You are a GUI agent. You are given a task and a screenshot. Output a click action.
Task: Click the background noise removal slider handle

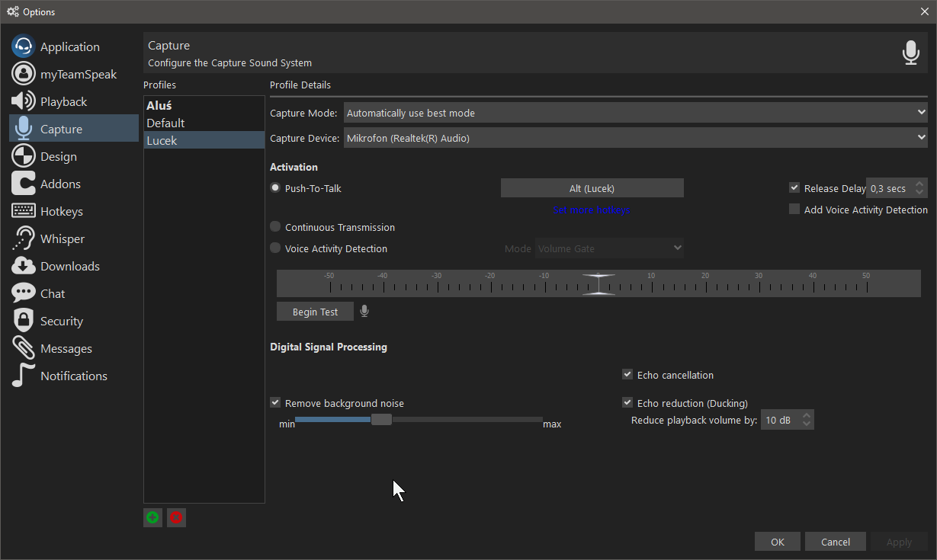click(381, 419)
